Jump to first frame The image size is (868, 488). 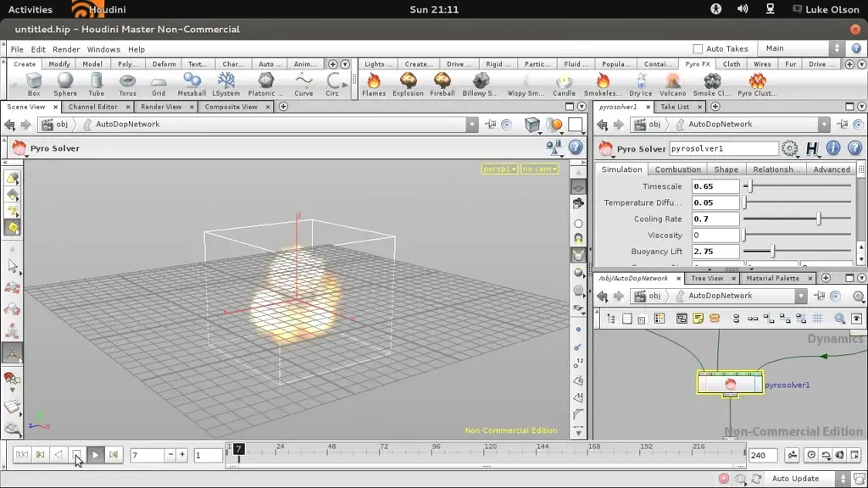[21, 455]
